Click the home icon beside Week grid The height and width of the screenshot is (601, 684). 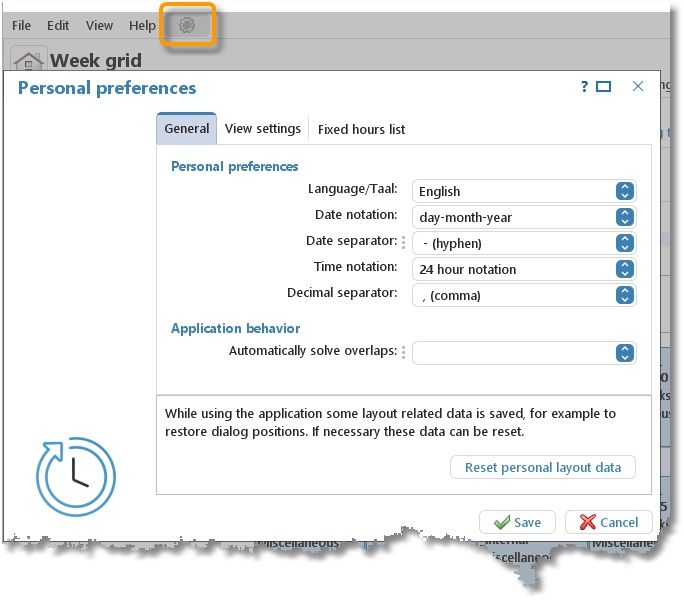point(29,61)
